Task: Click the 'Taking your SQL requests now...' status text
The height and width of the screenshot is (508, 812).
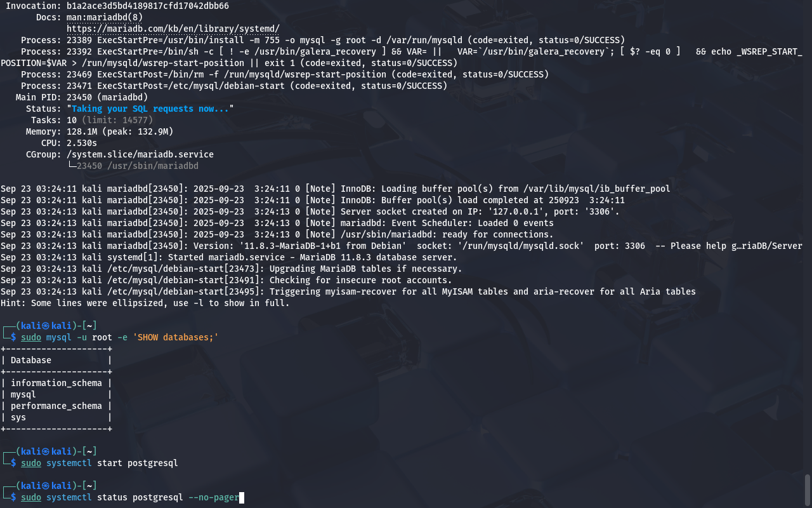Action: pos(150,109)
